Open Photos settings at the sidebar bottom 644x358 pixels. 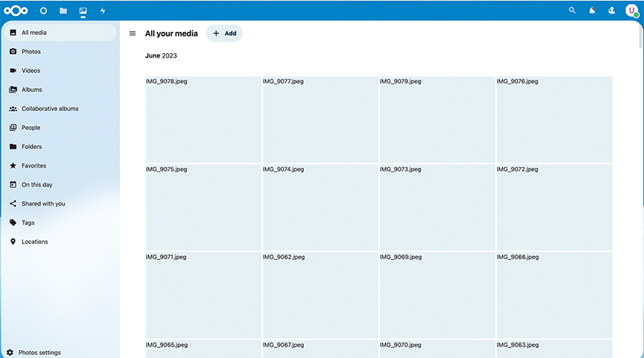pyautogui.click(x=39, y=353)
